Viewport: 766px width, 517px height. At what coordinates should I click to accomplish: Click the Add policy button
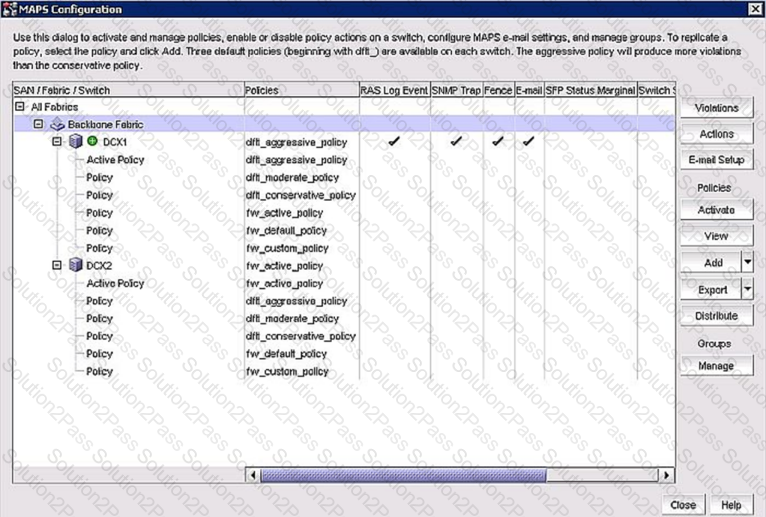712,262
